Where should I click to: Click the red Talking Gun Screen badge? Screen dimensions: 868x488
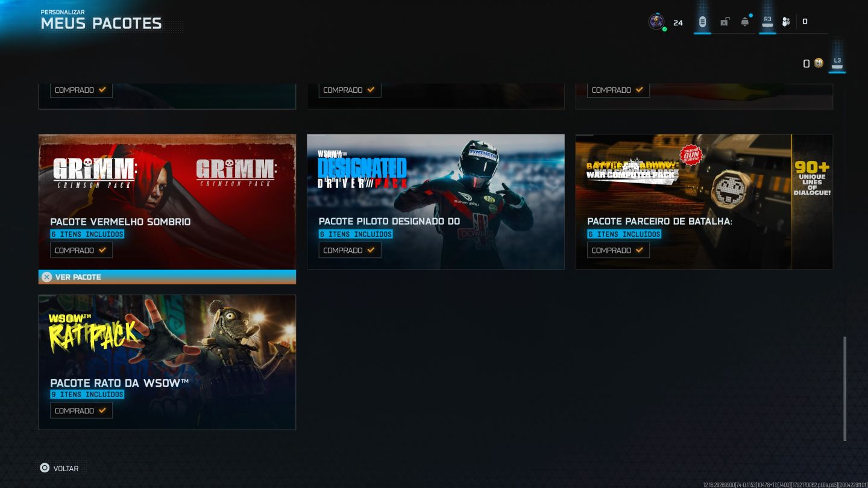[691, 155]
